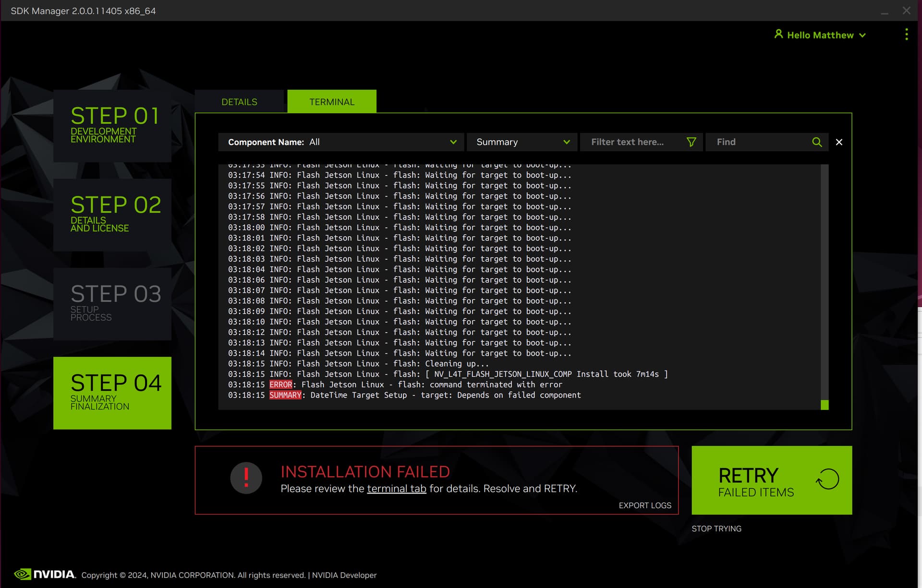Click the 03:18:00 log line
This screenshot has height=588, width=922.
[400, 227]
